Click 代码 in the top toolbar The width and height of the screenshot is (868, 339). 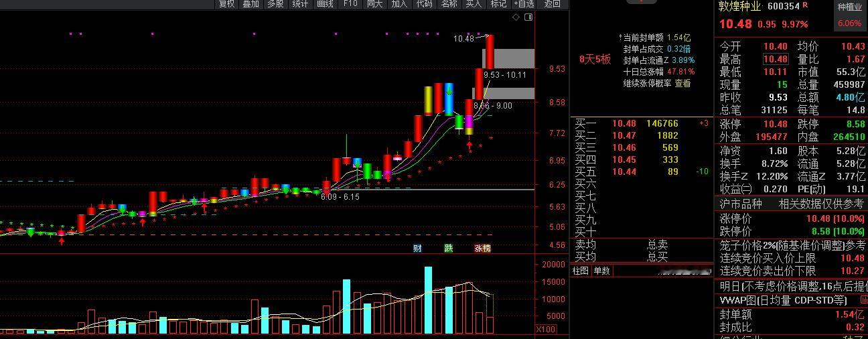point(424,4)
